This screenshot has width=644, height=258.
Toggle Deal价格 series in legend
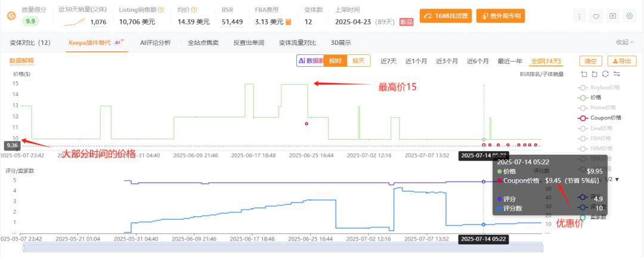pyautogui.click(x=596, y=128)
